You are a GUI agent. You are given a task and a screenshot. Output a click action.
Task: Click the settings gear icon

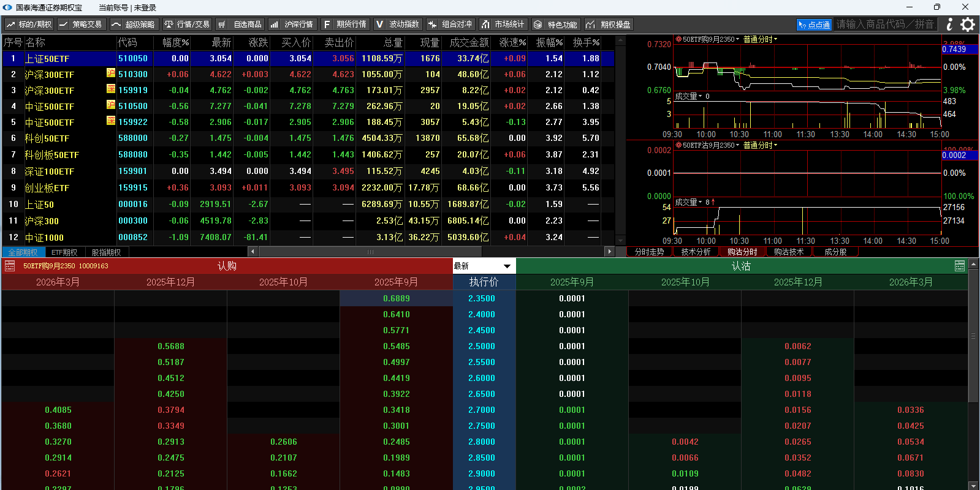click(968, 24)
